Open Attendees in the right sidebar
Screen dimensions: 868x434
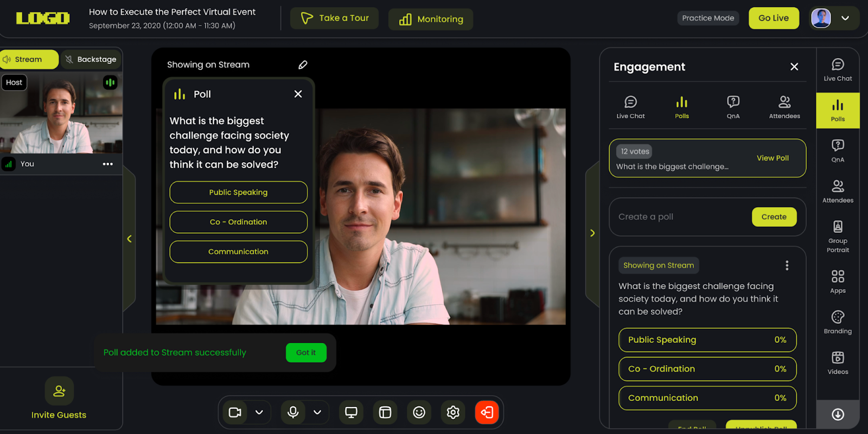pyautogui.click(x=838, y=192)
